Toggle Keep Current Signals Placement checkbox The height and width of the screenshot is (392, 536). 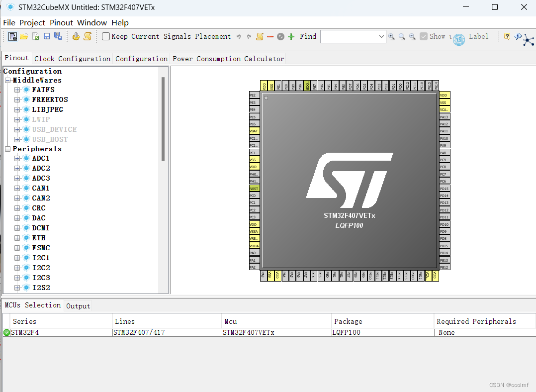(106, 36)
